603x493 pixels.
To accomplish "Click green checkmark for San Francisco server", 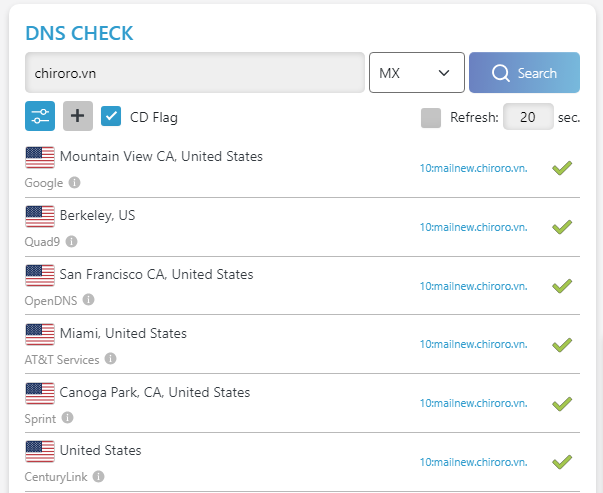I will click(x=562, y=286).
